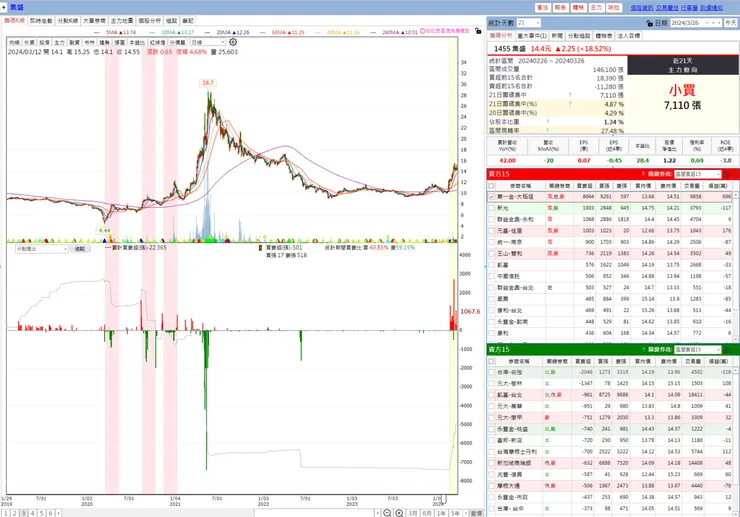Open help icon in 買方15 header
Image resolution: width=740 pixels, height=517 pixels.
[x=643, y=174]
